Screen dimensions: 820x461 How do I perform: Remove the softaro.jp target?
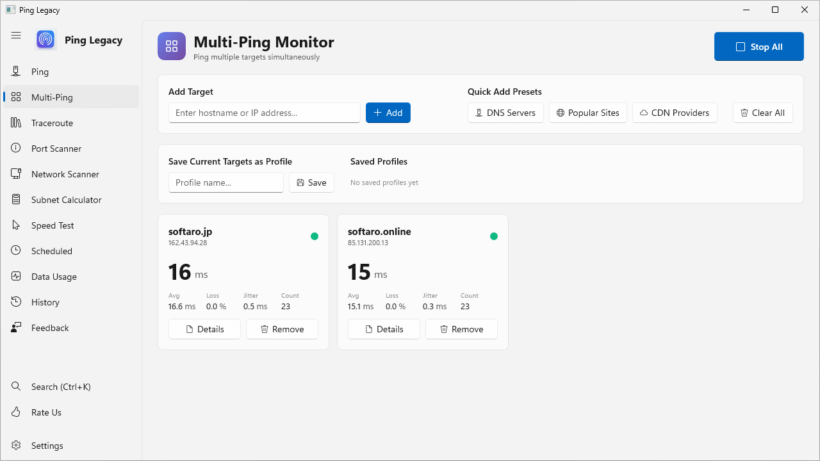click(x=282, y=329)
